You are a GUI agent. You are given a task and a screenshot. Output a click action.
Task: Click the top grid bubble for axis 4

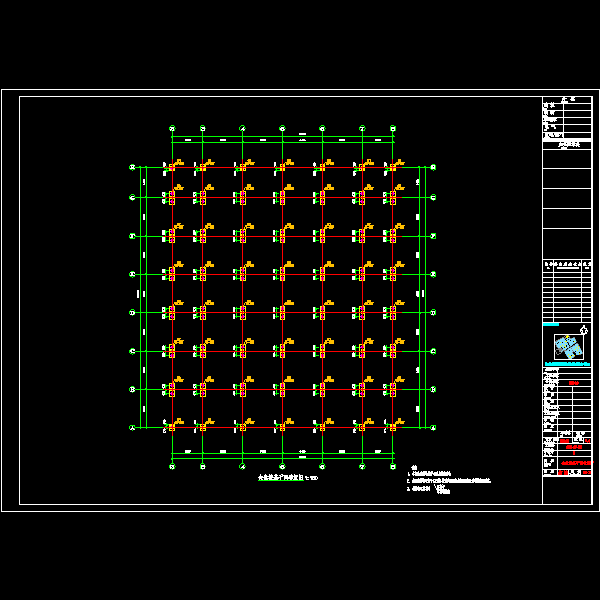242,128
